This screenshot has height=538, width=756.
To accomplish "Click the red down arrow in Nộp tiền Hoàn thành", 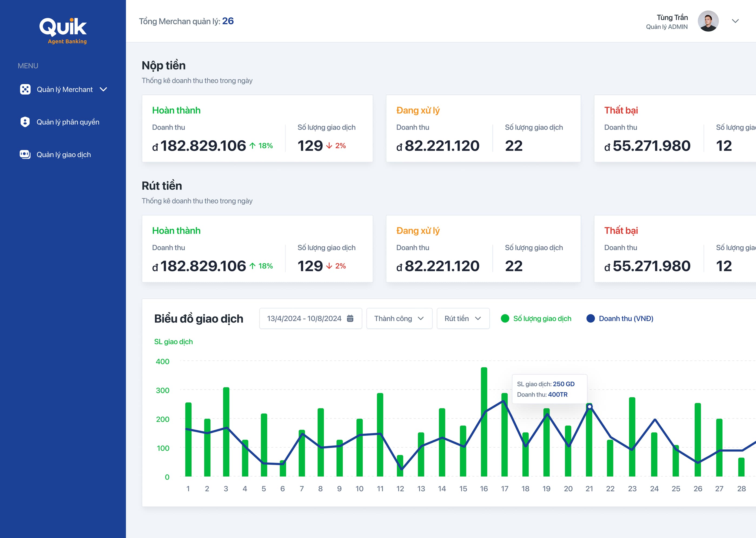I will tap(329, 146).
